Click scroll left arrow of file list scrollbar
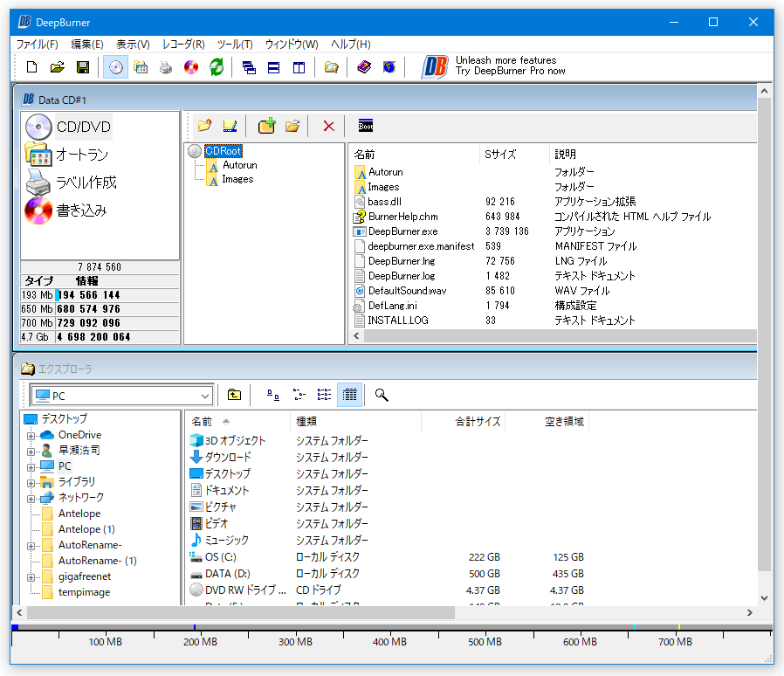The width and height of the screenshot is (784, 676). click(356, 335)
